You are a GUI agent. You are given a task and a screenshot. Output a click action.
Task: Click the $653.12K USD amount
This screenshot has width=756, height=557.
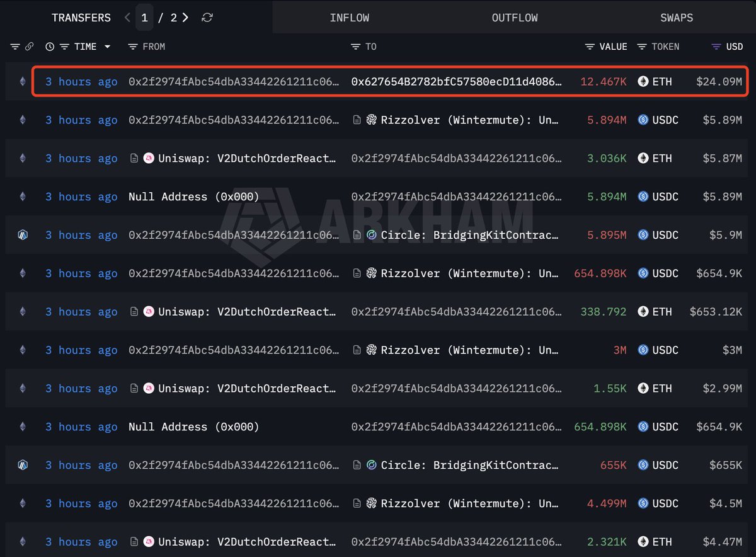716,311
